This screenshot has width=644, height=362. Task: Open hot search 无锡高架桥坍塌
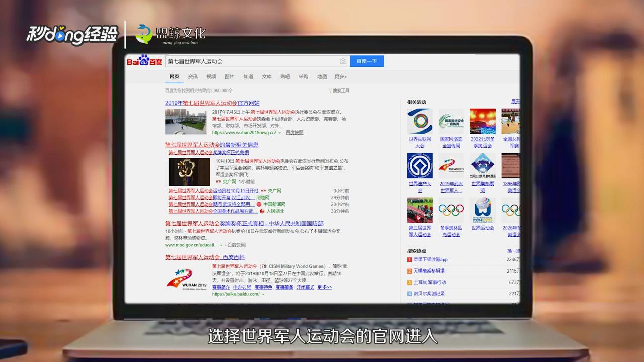click(x=429, y=271)
